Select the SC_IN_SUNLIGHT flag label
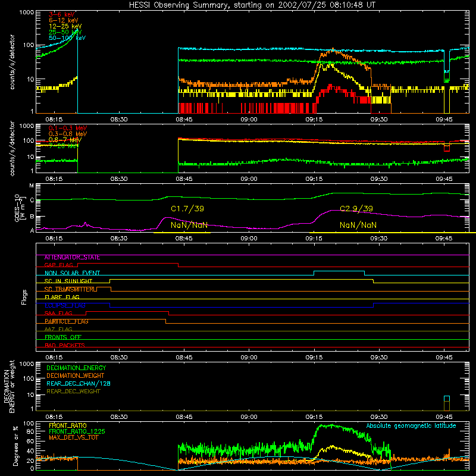Viewport: 476px width, 476px height. [x=68, y=281]
